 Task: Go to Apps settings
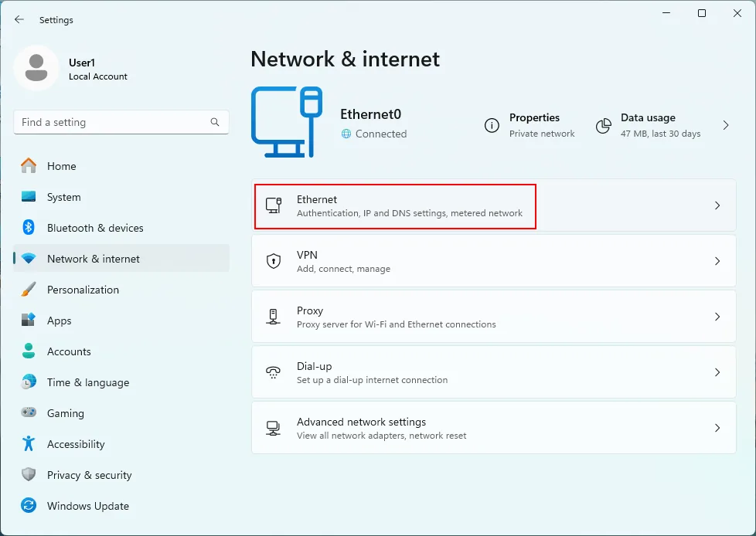tap(121, 321)
